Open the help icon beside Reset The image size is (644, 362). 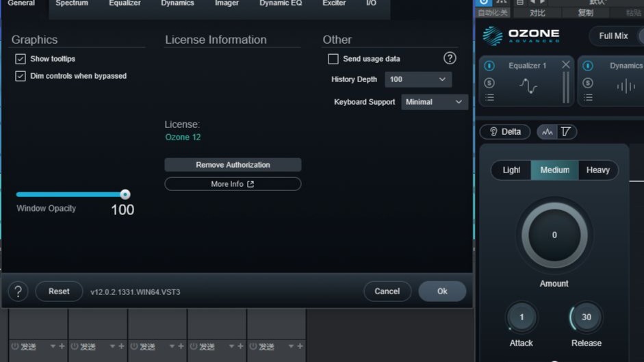click(x=18, y=292)
